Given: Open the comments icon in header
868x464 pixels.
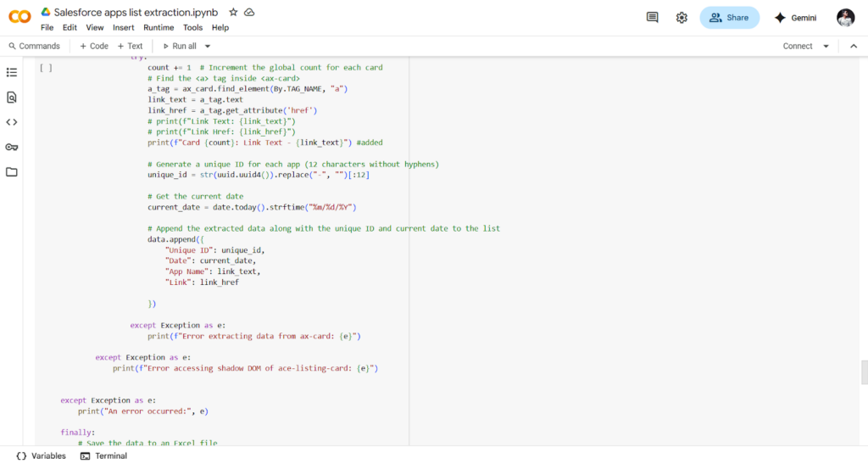Looking at the screenshot, I should click(652, 18).
